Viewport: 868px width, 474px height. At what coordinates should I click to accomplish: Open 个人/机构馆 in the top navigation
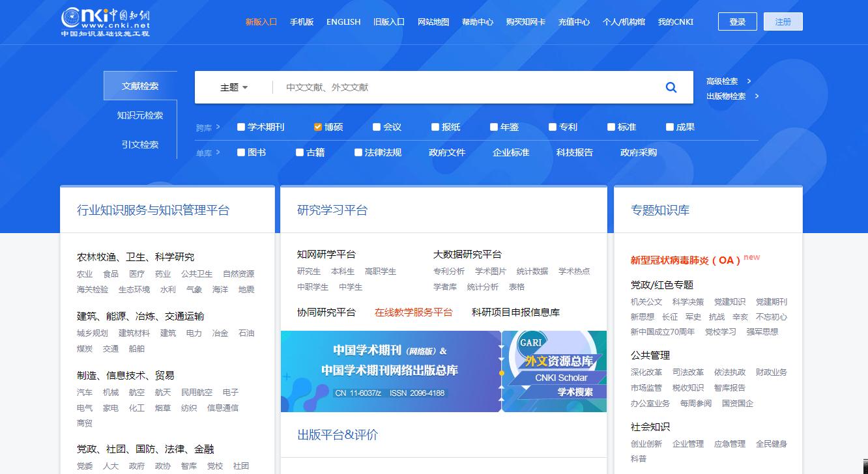pyautogui.click(x=624, y=21)
